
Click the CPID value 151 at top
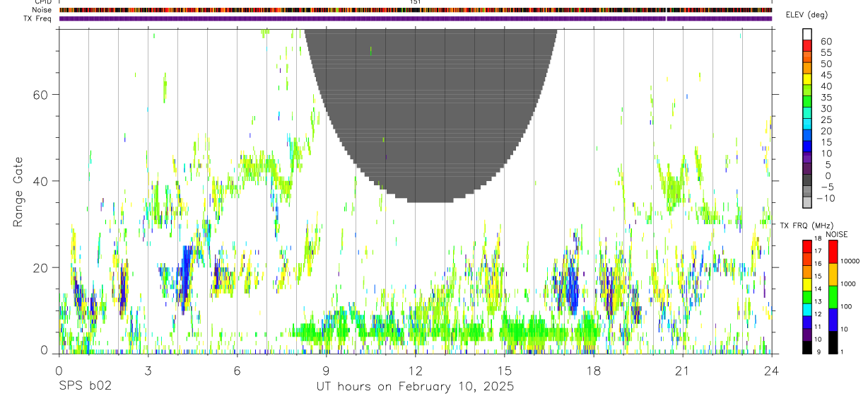[x=416, y=2]
